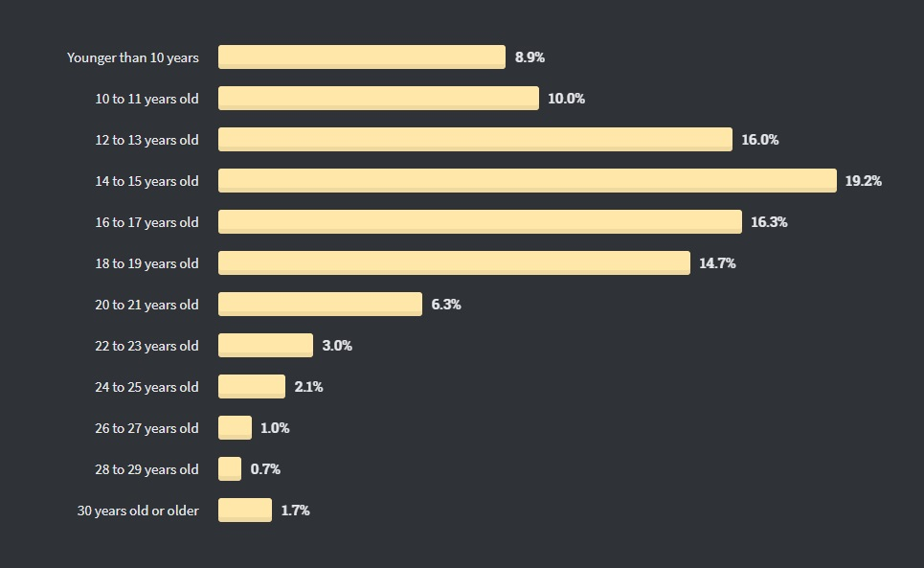Select the 26 to 27 years old bar
The height and width of the screenshot is (568, 924).
(236, 428)
